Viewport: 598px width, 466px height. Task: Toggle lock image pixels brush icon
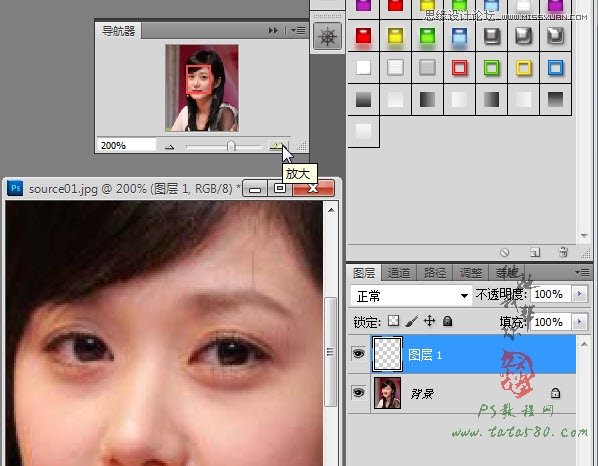tap(412, 321)
